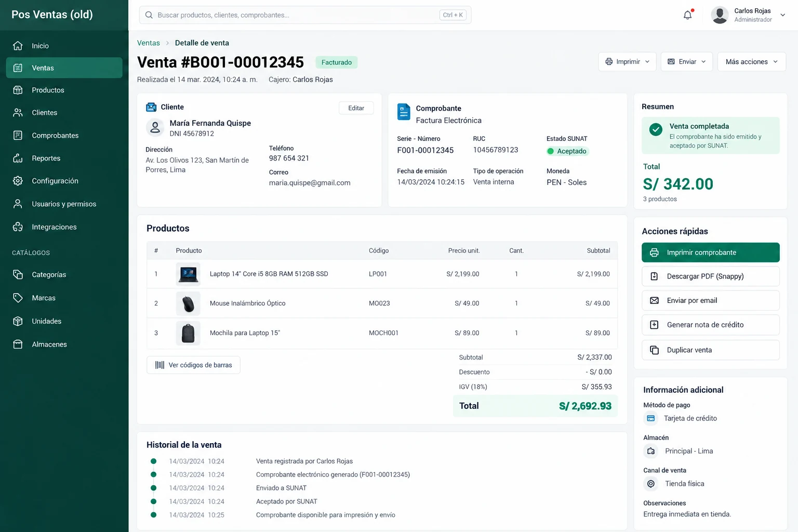The height and width of the screenshot is (532, 798).
Task: Open the Enviar dropdown
Action: (686, 62)
